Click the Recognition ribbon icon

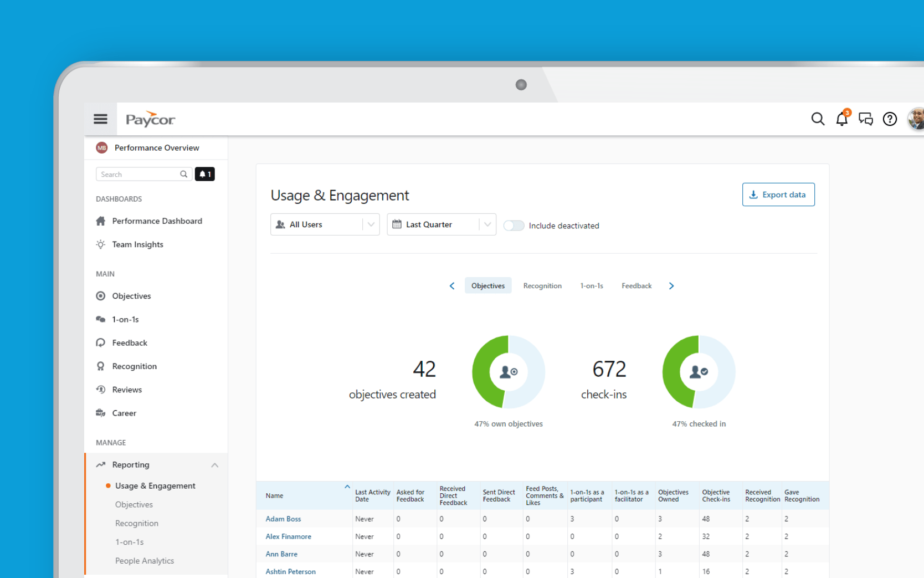100,366
